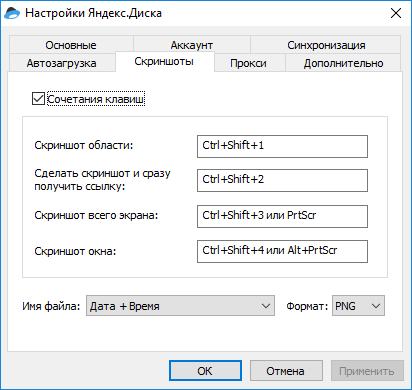Click the Имя файла label
This screenshot has height=390, width=412.
[x=51, y=306]
